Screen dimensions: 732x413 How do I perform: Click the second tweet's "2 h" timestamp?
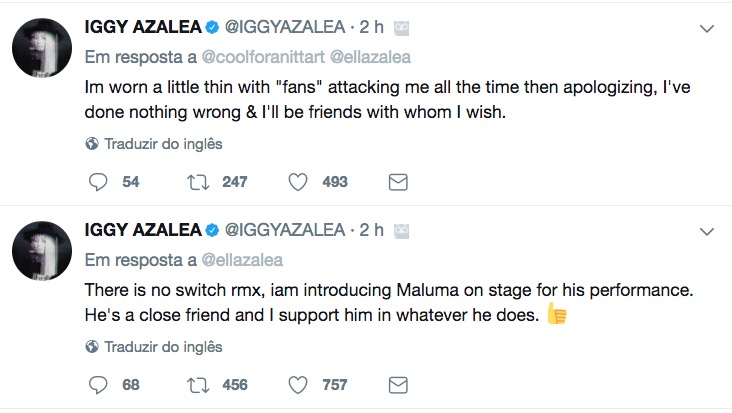click(372, 231)
